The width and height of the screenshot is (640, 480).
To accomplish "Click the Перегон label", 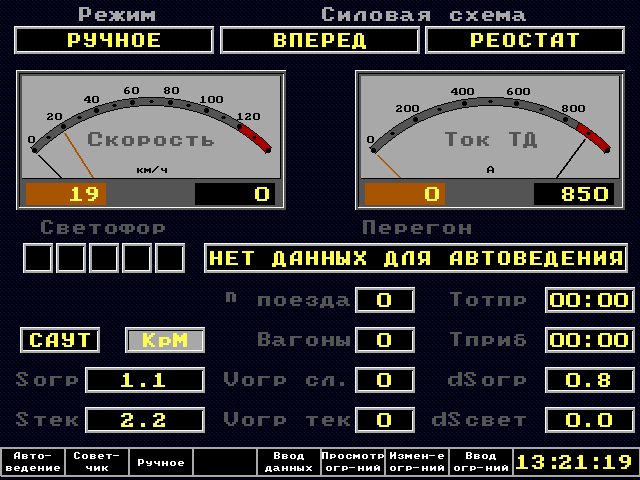I will coord(417,227).
